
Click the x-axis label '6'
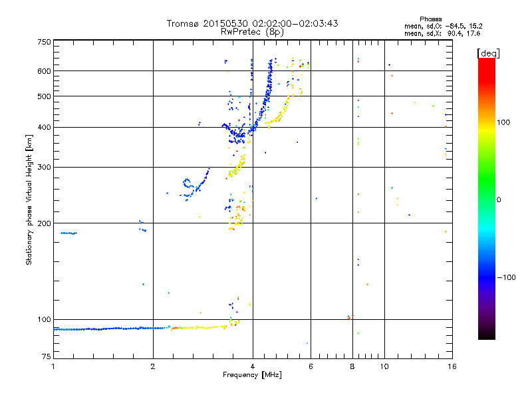click(x=311, y=366)
